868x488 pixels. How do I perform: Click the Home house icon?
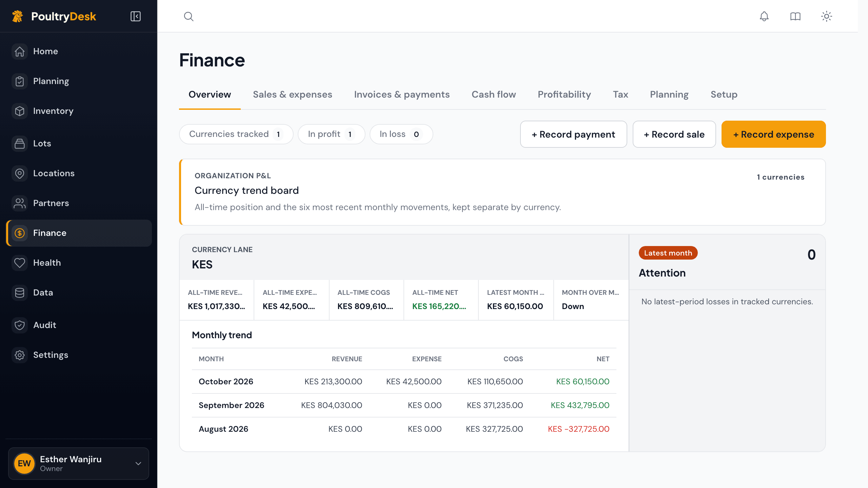[20, 52]
